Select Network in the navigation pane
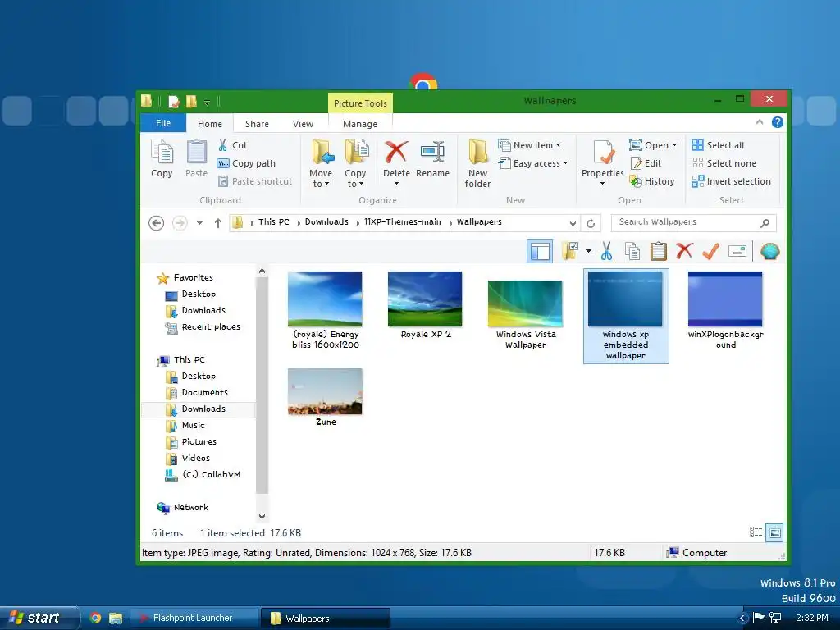The width and height of the screenshot is (840, 630). pyautogui.click(x=190, y=507)
